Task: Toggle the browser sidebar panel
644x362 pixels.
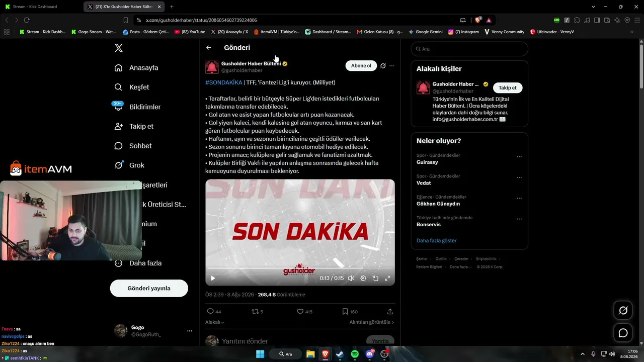Action: [x=597, y=20]
